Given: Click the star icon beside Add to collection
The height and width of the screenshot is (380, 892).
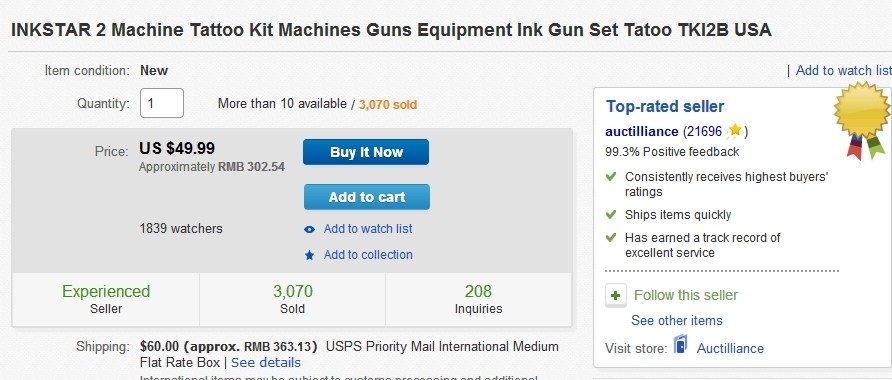Looking at the screenshot, I should [309, 255].
